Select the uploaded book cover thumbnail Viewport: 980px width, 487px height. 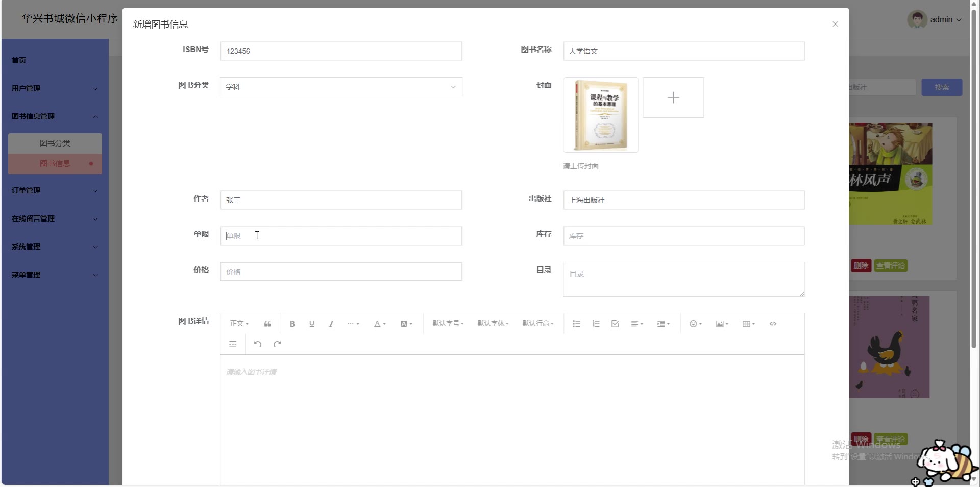click(x=601, y=115)
